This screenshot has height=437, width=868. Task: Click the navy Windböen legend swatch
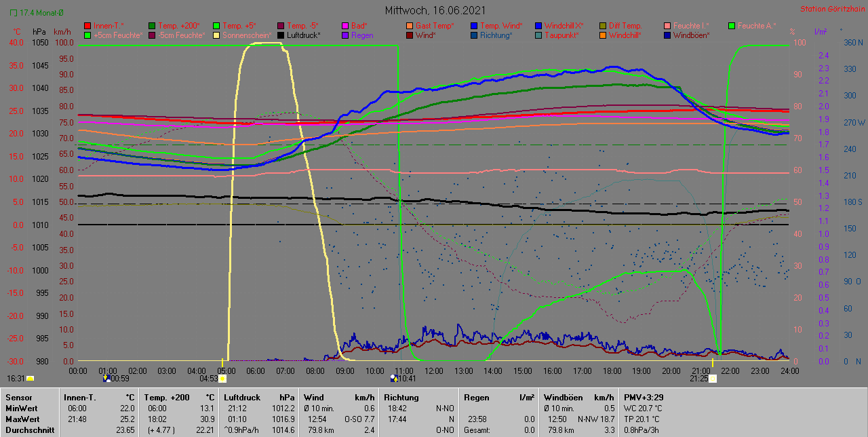tap(667, 35)
